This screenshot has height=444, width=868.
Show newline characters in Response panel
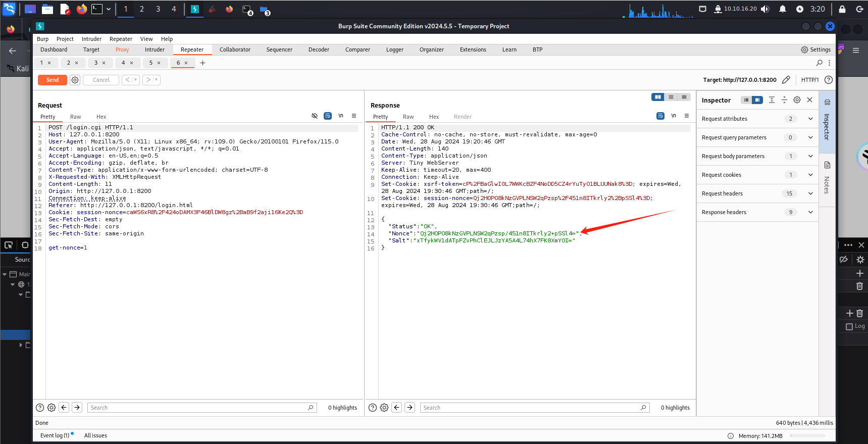pyautogui.click(x=674, y=116)
